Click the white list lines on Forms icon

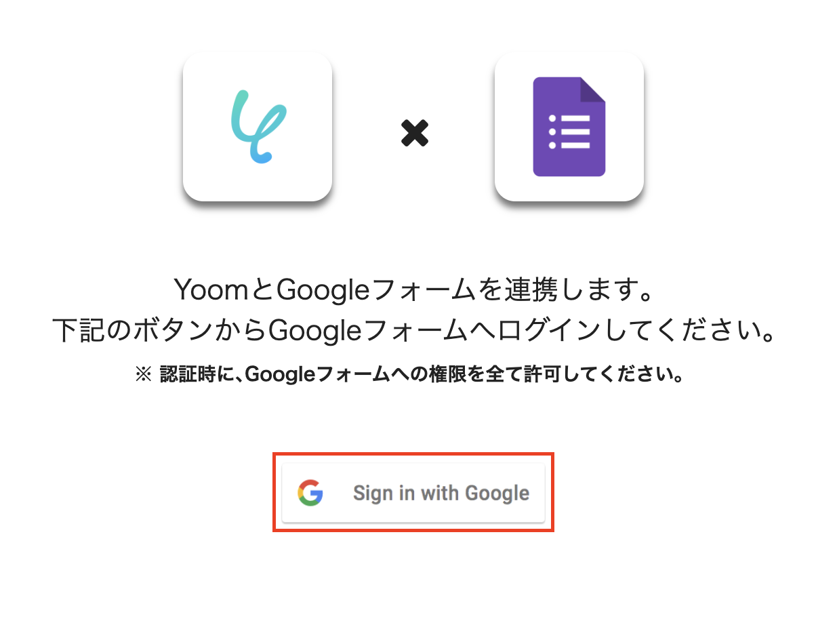[575, 132]
